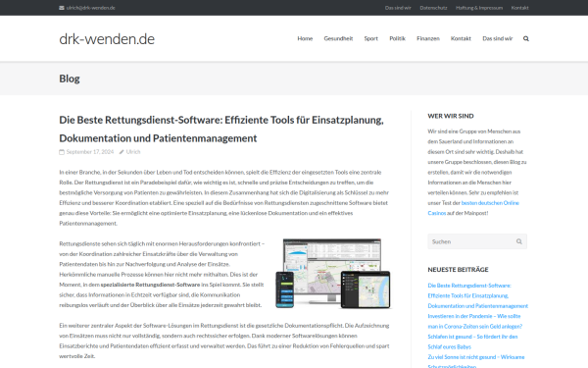Click the post date September 17, 2024
This screenshot has height=368, width=588.
point(90,152)
